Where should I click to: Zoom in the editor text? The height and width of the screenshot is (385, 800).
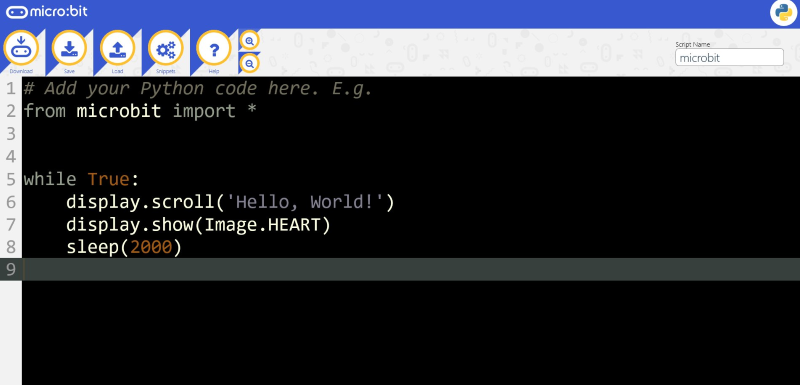click(249, 40)
